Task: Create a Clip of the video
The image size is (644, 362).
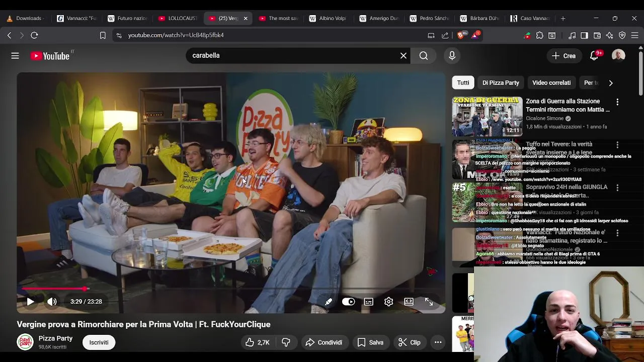Action: 410,342
